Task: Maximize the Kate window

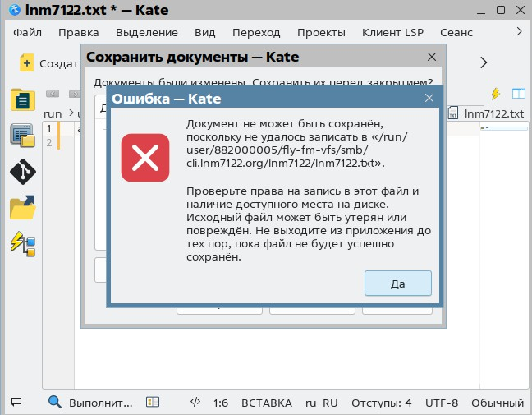Action: point(501,10)
